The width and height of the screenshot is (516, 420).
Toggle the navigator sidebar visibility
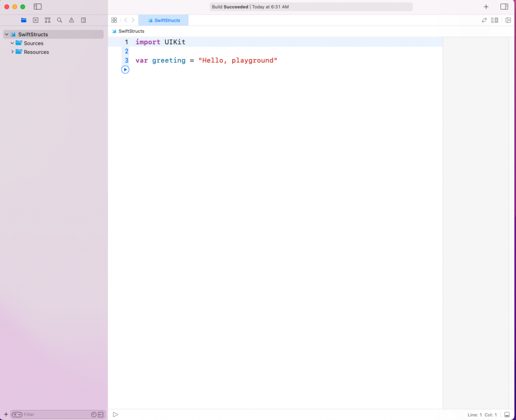(37, 7)
